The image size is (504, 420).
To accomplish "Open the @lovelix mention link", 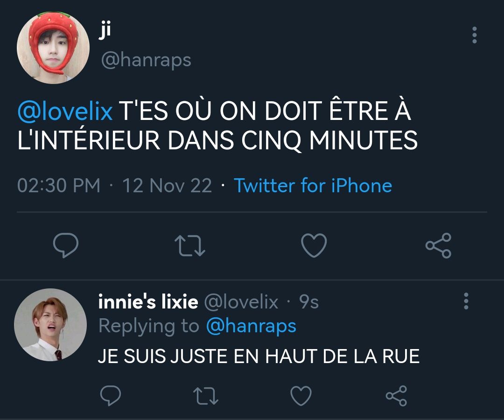I will (x=65, y=111).
